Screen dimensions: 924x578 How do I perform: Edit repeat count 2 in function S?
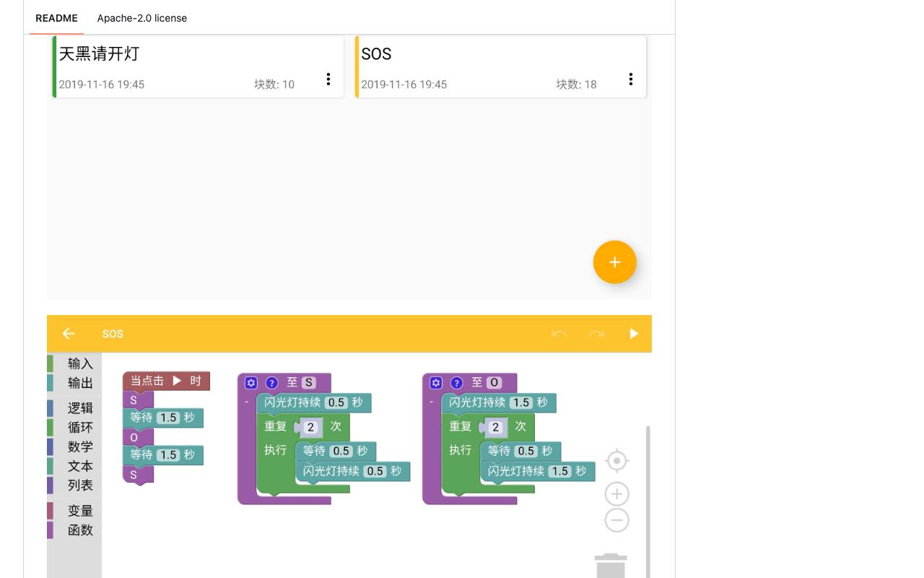pos(310,427)
